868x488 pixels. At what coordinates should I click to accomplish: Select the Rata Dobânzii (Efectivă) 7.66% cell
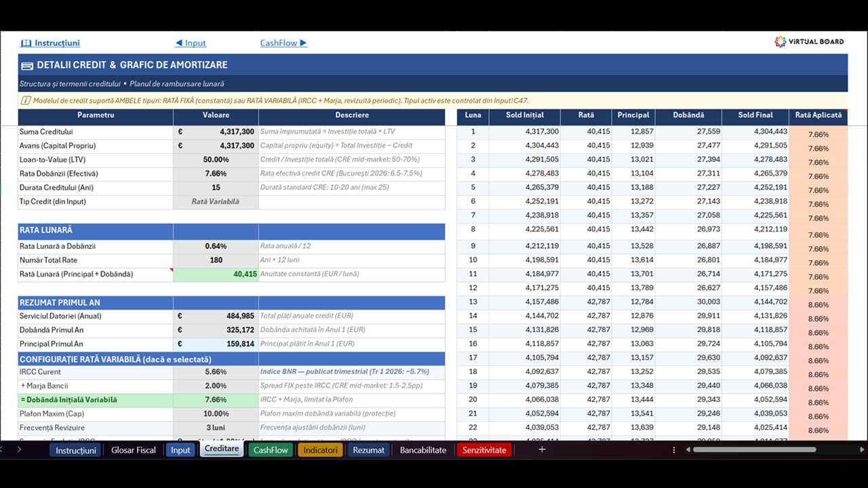[x=216, y=174]
